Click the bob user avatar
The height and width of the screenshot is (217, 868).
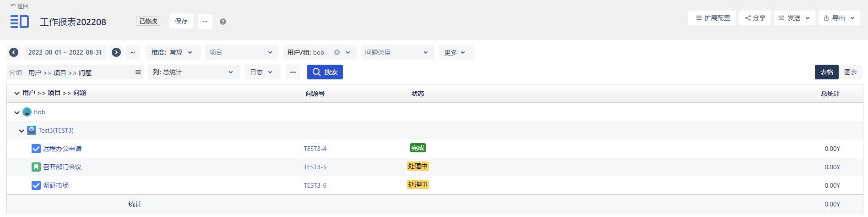point(27,112)
